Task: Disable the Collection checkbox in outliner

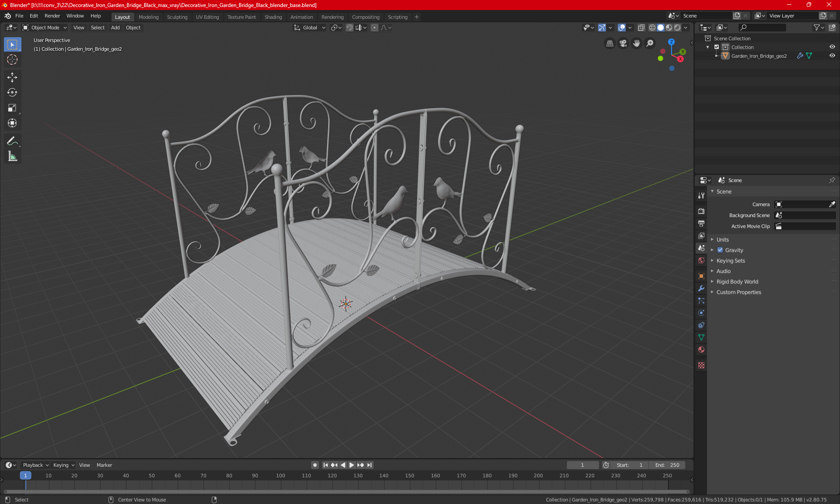Action: click(717, 47)
